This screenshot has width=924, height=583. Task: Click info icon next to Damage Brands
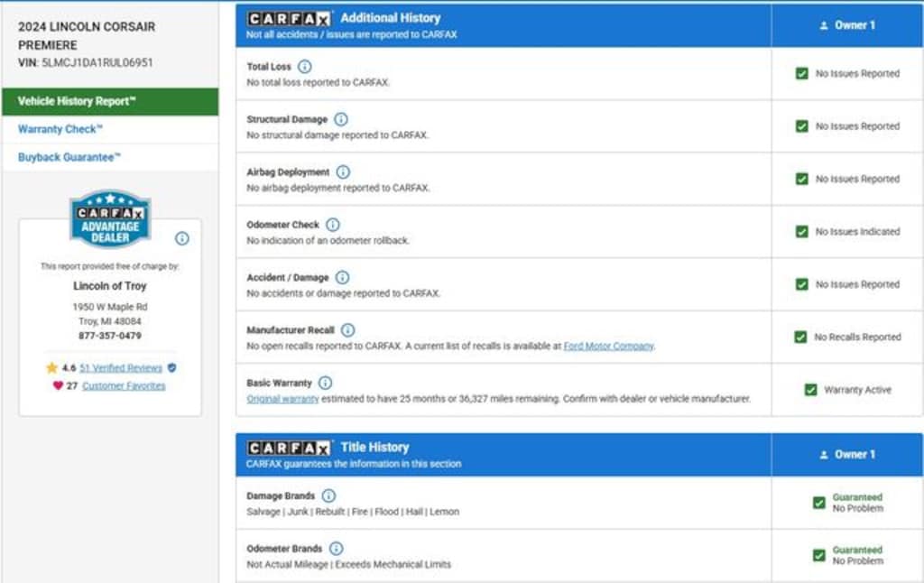point(328,496)
